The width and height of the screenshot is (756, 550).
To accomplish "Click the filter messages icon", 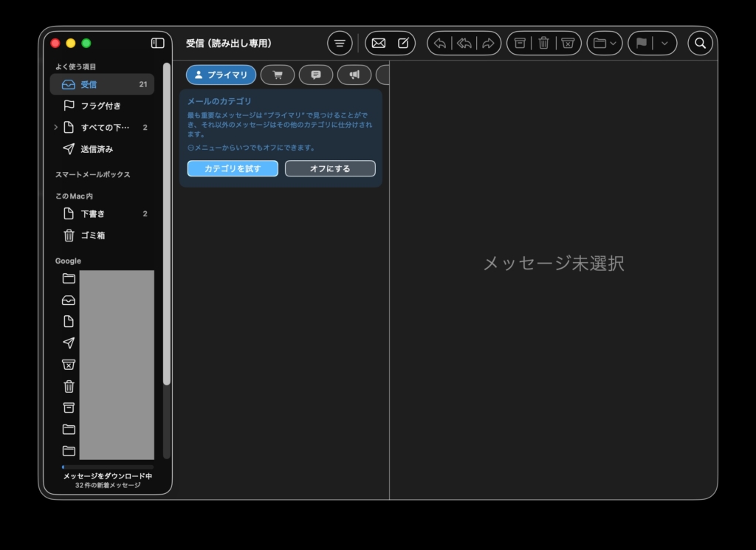I will tap(340, 43).
